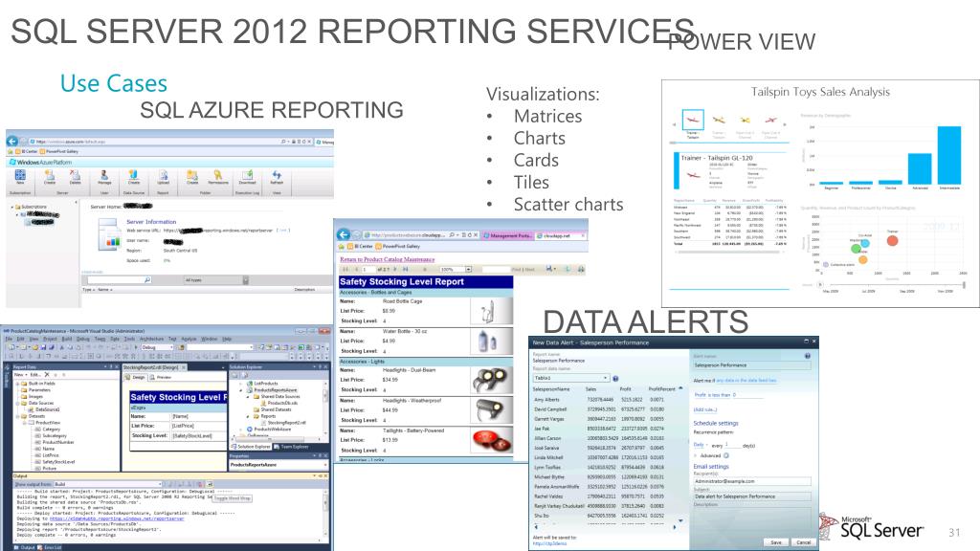The width and height of the screenshot is (980, 551).
Task: Expand Built-in Fields folder in Report Data
Action: click(17, 383)
